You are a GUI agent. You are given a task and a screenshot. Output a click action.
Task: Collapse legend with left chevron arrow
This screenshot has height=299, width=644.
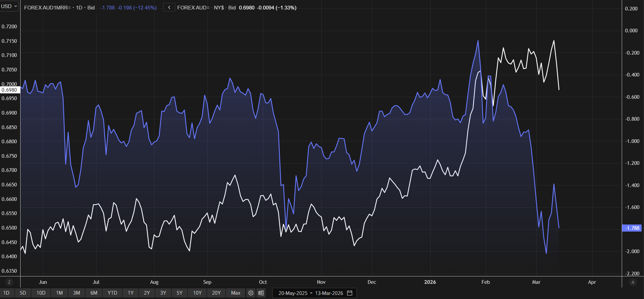coord(169,7)
